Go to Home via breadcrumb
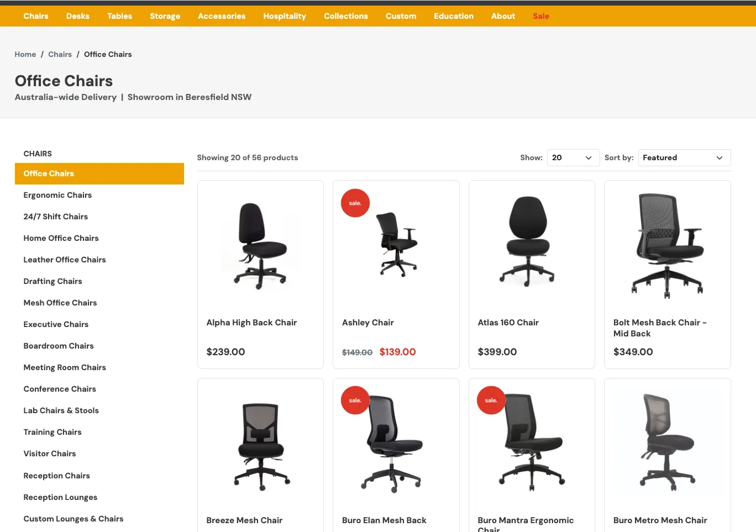The image size is (756, 532). (25, 54)
